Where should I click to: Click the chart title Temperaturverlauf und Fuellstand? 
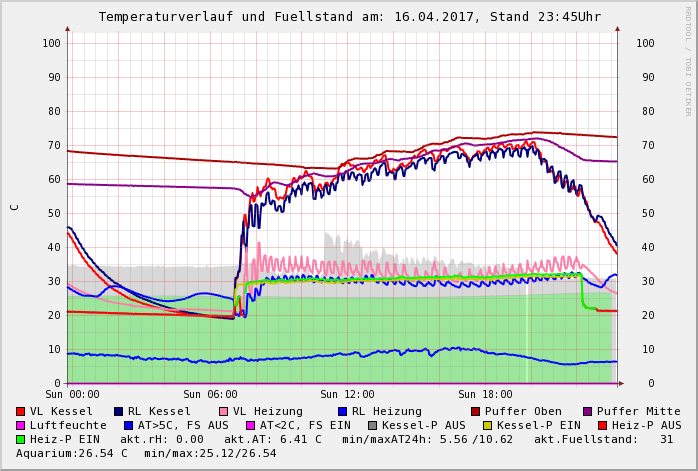click(349, 17)
